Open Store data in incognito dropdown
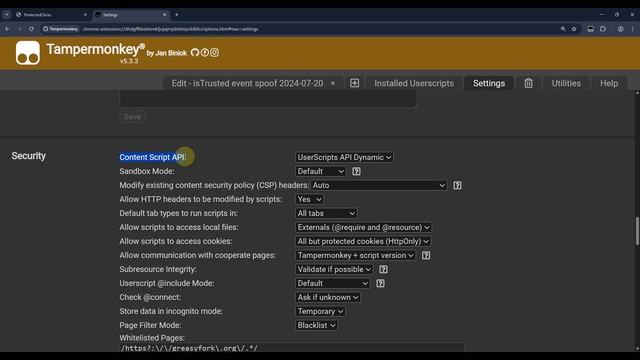 [x=320, y=311]
